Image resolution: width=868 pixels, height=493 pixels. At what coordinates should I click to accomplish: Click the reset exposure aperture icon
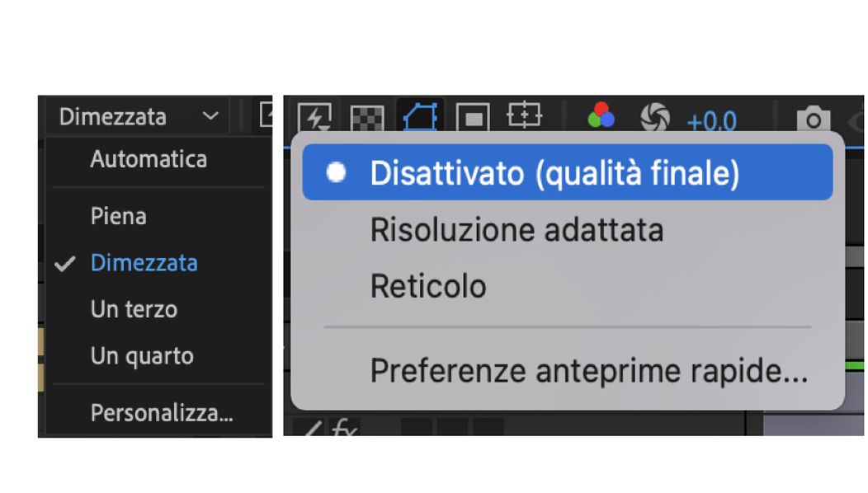click(655, 119)
